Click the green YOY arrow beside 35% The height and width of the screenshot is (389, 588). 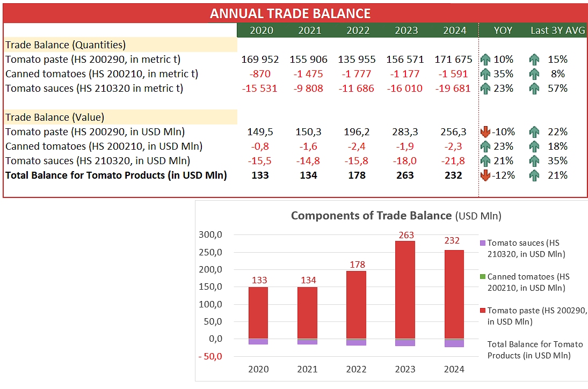486,74
